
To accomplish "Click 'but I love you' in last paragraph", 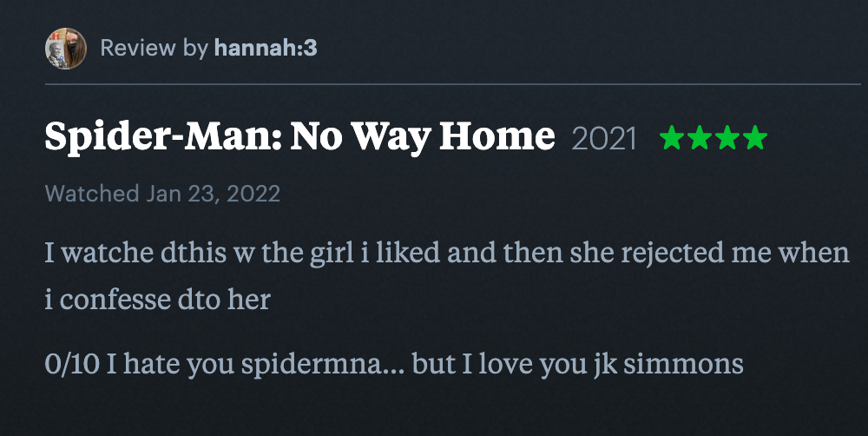I will [499, 365].
